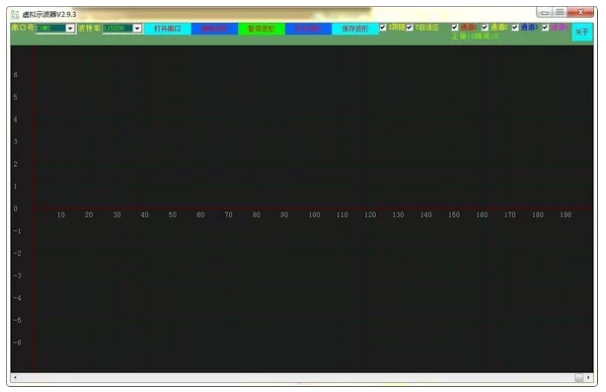Click the cyan 打开串口 button
606x392 pixels.
tap(167, 29)
